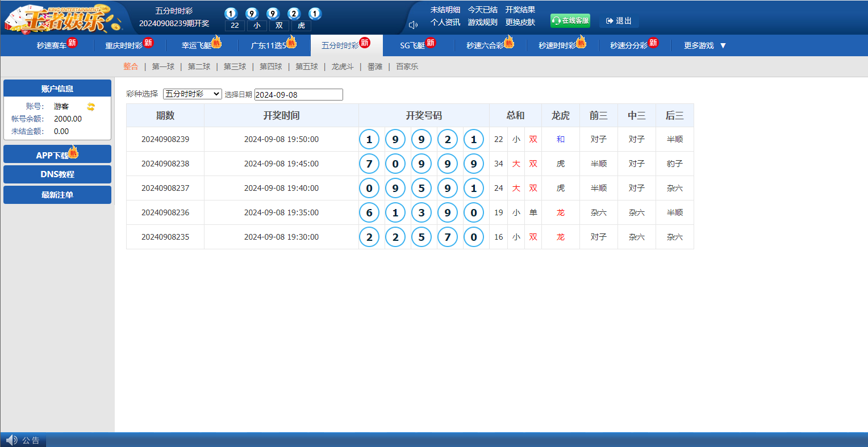The width and height of the screenshot is (868, 447).
Task: Toggle the sound speaker icon in header
Action: tap(413, 24)
